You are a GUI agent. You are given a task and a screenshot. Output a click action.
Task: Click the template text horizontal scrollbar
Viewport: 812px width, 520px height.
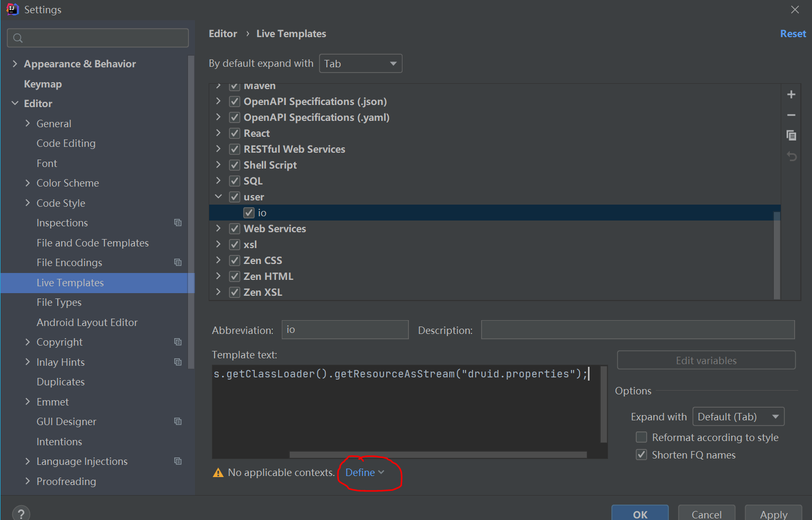click(438, 455)
